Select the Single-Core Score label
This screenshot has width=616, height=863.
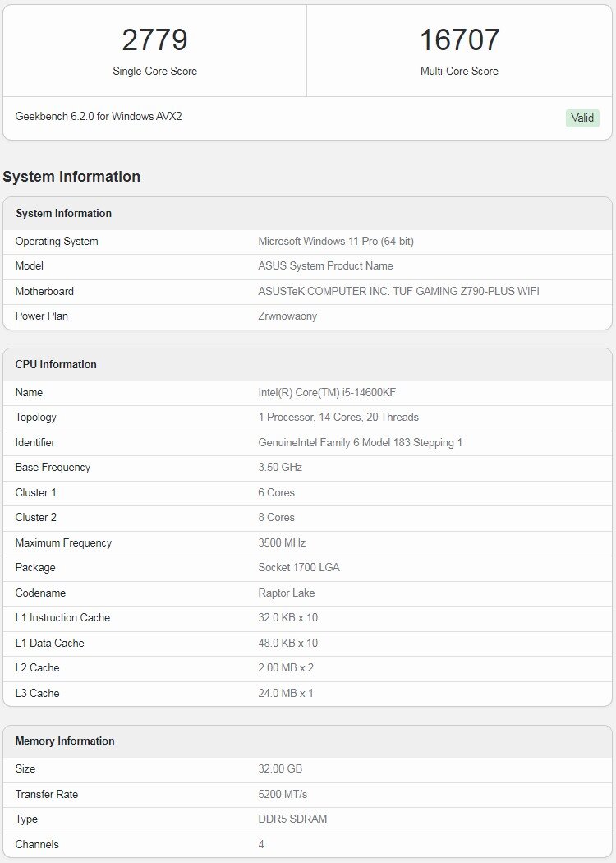tap(154, 71)
